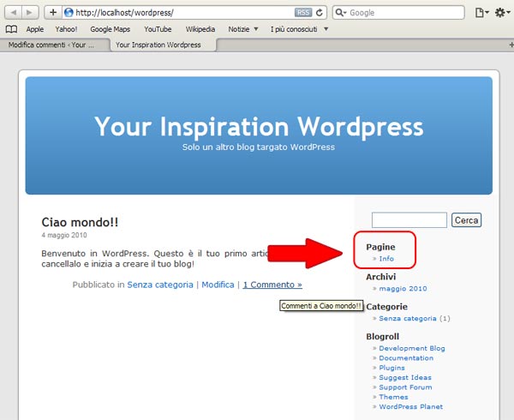Screen dimensions: 514x420
Task: Open the Support Forum link
Action: tap(405, 387)
